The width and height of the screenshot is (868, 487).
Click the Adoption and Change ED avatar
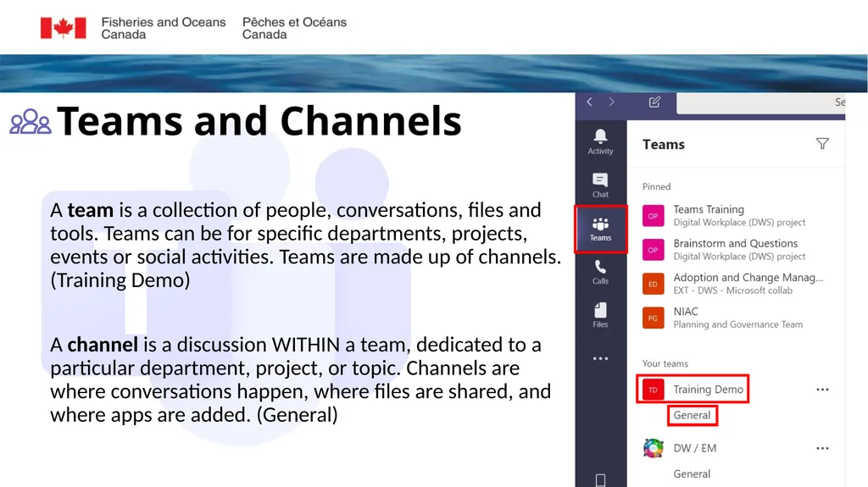pyautogui.click(x=653, y=284)
